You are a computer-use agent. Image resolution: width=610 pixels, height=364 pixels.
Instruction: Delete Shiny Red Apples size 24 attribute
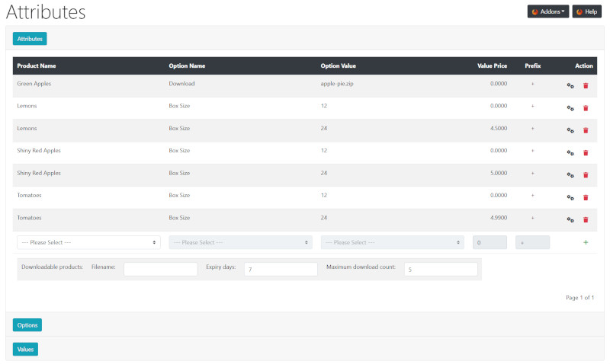[x=586, y=175]
